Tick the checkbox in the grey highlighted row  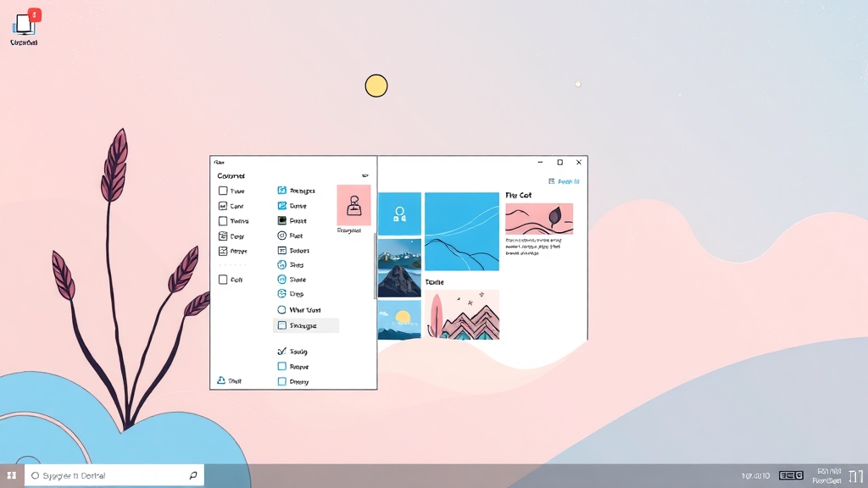point(281,326)
